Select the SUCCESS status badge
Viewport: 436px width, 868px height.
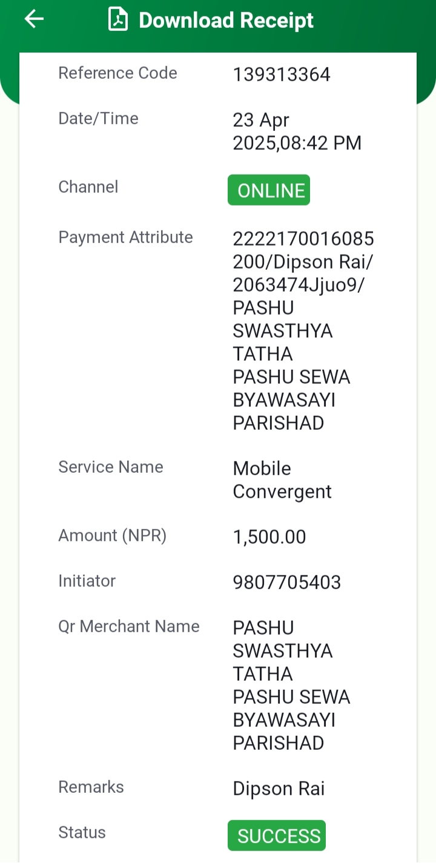(x=277, y=836)
